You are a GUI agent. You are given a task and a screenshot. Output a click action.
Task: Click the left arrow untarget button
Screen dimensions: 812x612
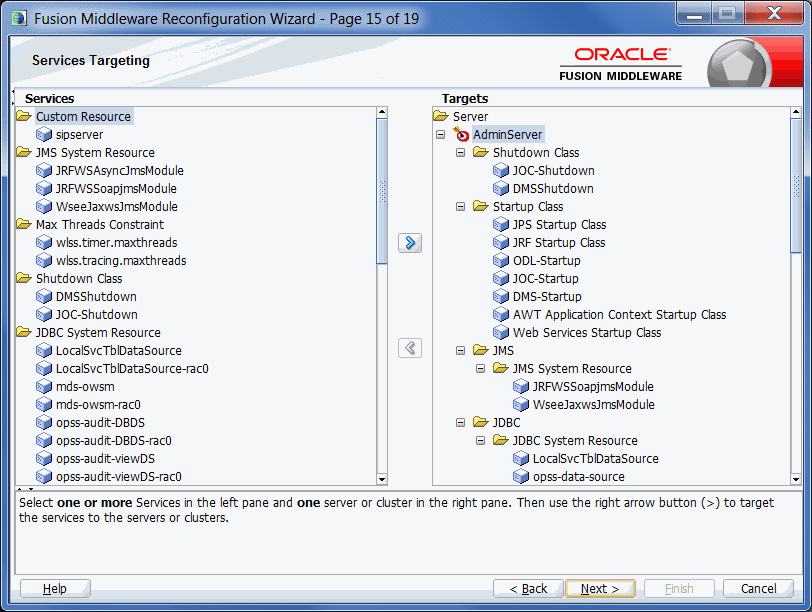point(410,347)
